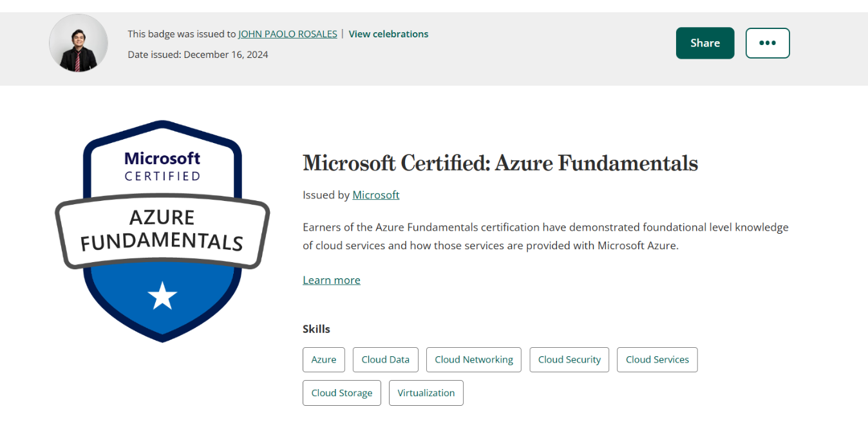Screen dimensions: 868x438
Task: Select the Cloud Security skill tag
Action: coord(569,359)
